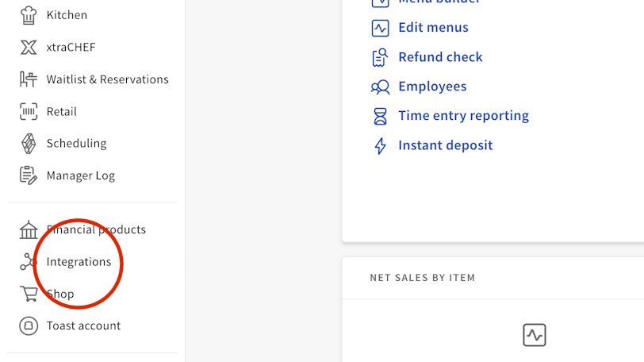Screen dimensions: 644x362
Task: Click the Toast account profile icon
Action: (x=29, y=325)
